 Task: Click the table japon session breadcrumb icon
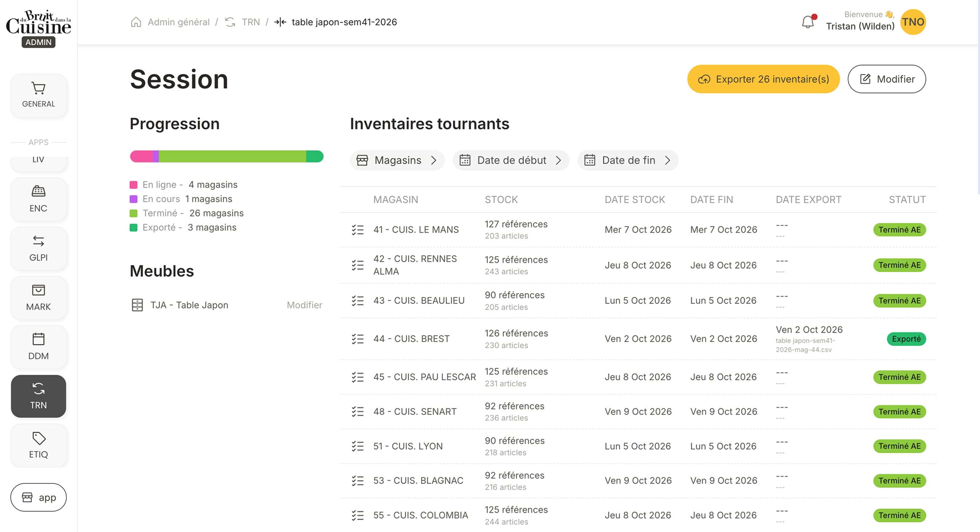280,22
